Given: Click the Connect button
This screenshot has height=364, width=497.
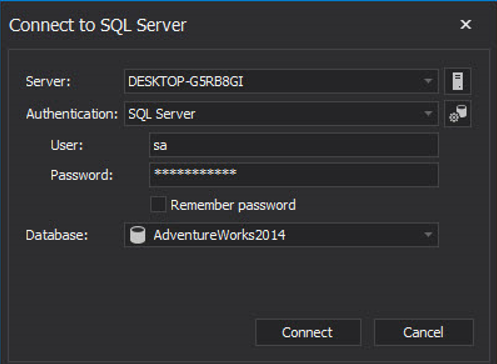Looking at the screenshot, I should pyautogui.click(x=308, y=332).
